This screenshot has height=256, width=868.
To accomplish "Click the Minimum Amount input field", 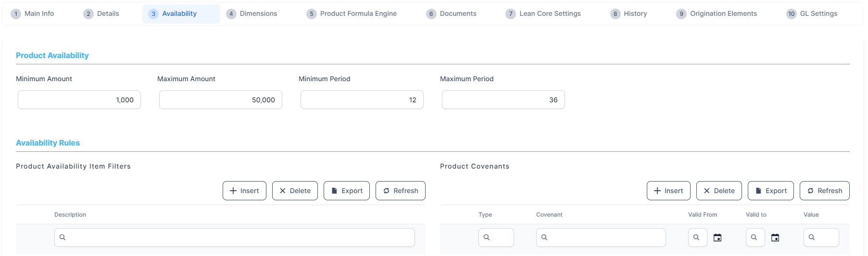I will [79, 100].
